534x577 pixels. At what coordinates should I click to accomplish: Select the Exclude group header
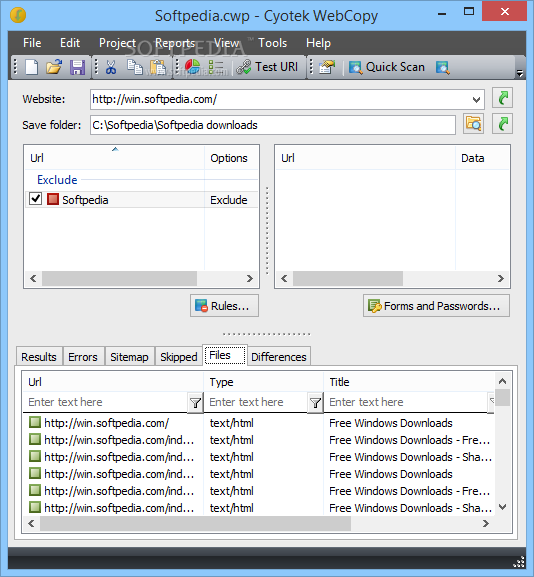(57, 180)
